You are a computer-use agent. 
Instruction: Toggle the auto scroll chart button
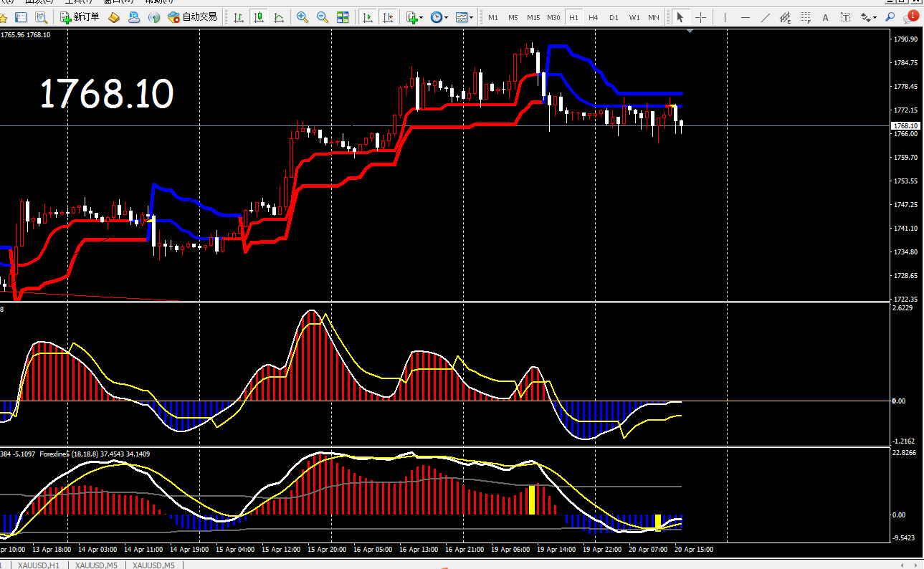coord(367,17)
